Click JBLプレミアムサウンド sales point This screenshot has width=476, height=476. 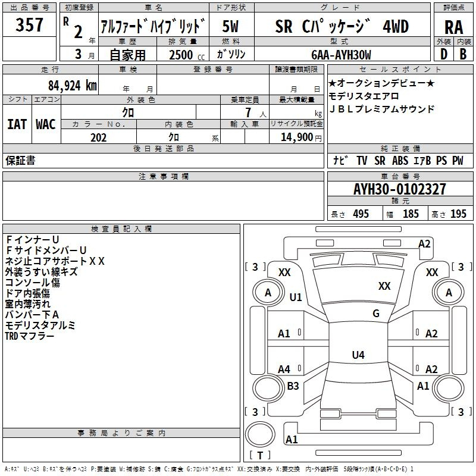pyautogui.click(x=382, y=109)
